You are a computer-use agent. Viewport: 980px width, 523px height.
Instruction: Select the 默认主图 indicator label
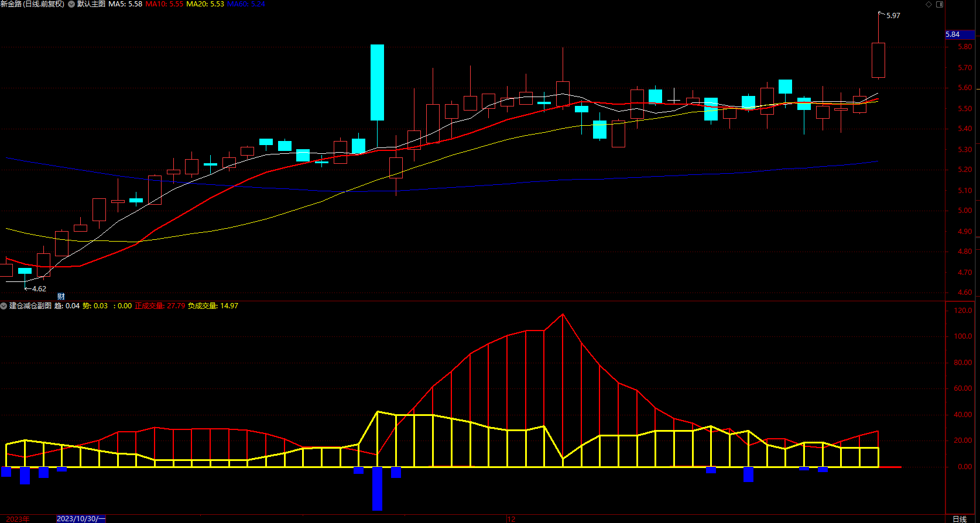point(91,4)
